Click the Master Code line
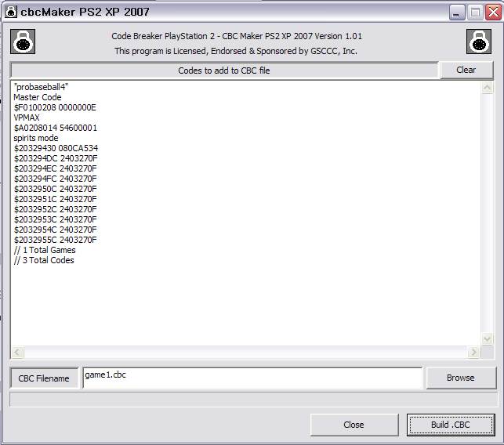504x445 pixels. tap(38, 97)
